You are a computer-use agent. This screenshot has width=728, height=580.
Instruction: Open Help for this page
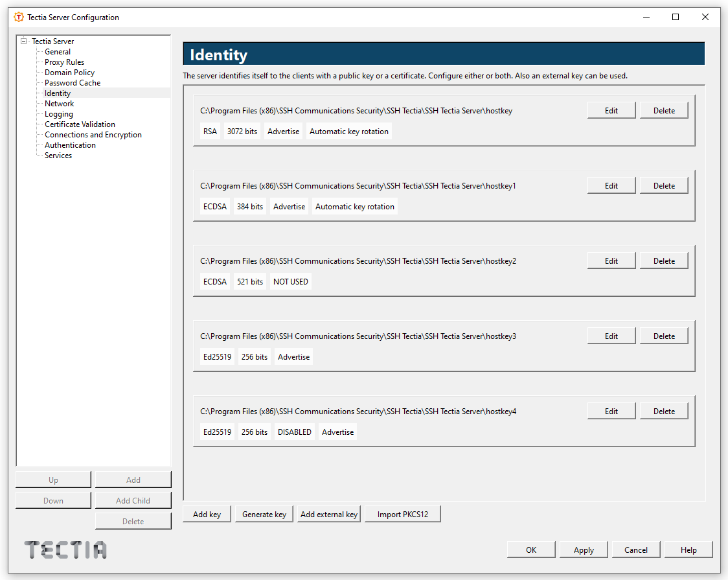(688, 550)
